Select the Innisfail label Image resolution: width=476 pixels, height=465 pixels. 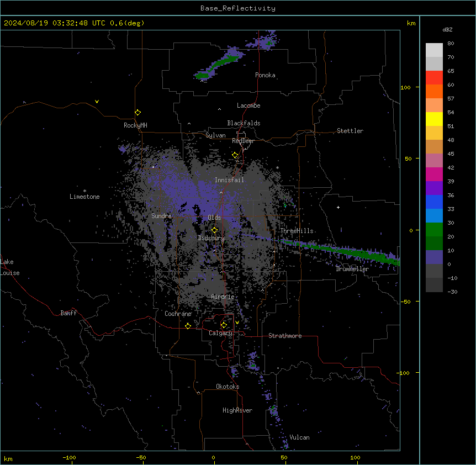[229, 180]
